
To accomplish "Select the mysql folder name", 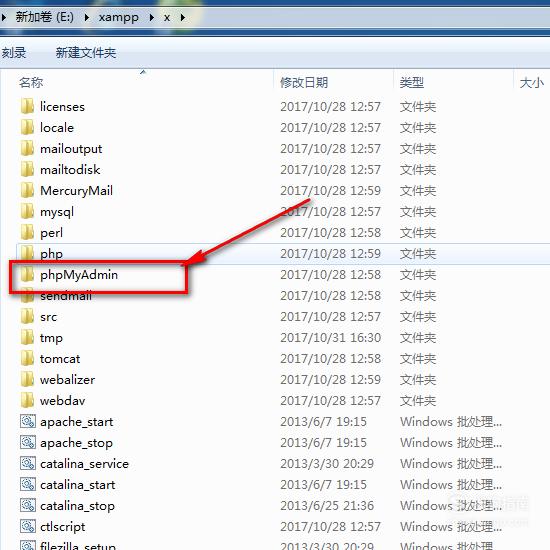I will (x=57, y=212).
